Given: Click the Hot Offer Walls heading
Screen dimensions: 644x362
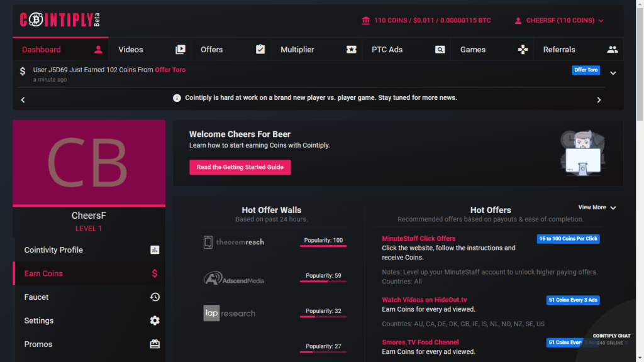Looking at the screenshot, I should 272,210.
